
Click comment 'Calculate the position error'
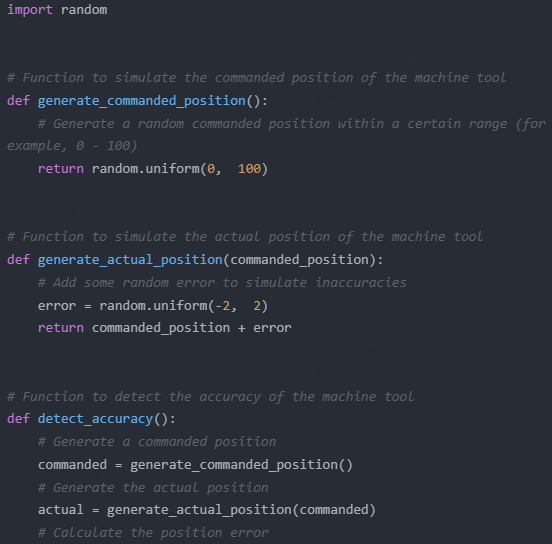(x=153, y=533)
